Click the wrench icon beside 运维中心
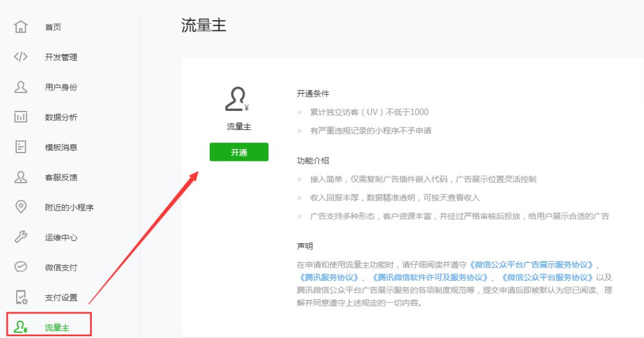The image size is (644, 338). click(20, 237)
